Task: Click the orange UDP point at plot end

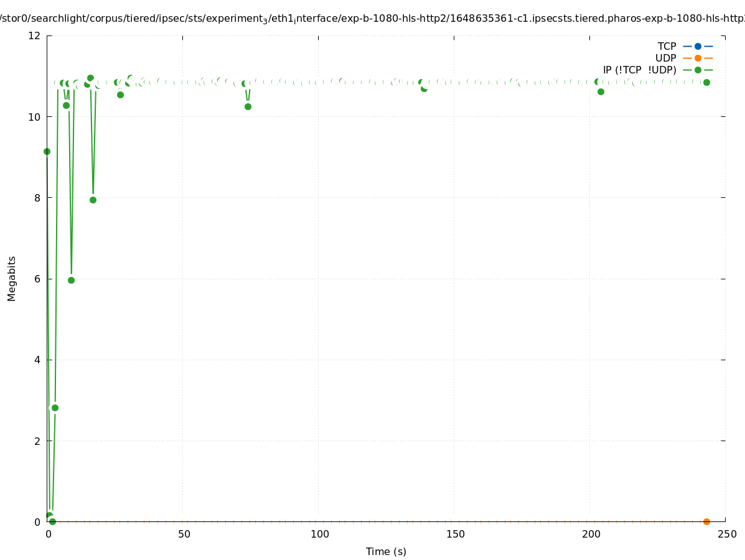Action: pos(706,521)
